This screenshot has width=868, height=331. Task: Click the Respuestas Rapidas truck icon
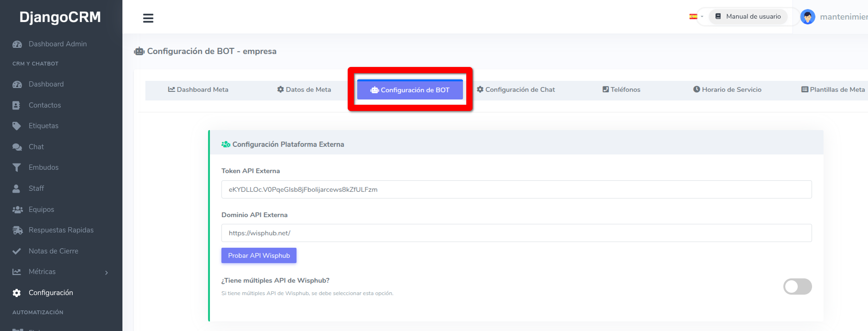17,230
